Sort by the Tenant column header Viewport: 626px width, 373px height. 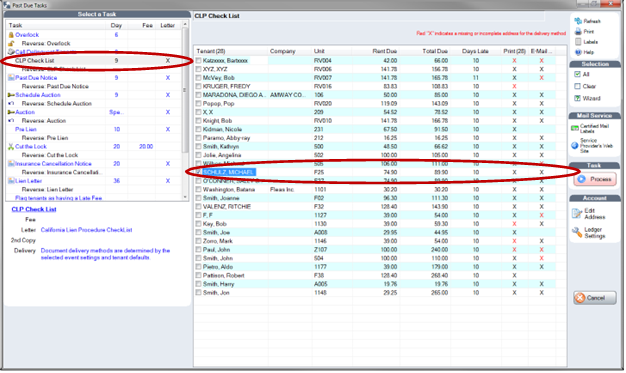click(x=231, y=51)
